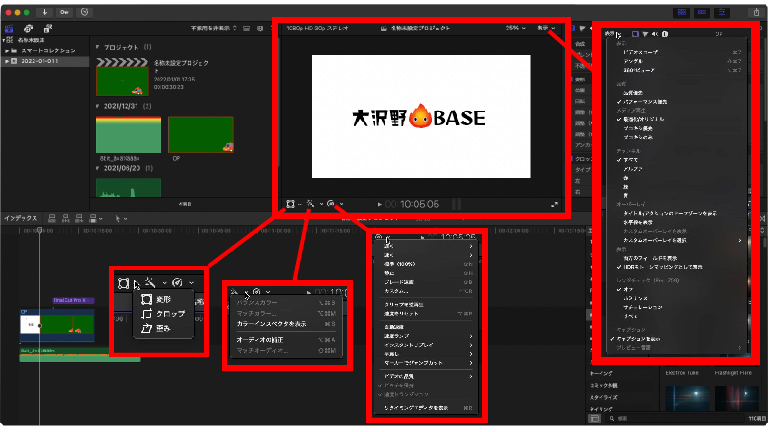Image resolution: width=768 pixels, height=432 pixels.
Task: Select the green audio clip in timeline
Action: [x=80, y=356]
